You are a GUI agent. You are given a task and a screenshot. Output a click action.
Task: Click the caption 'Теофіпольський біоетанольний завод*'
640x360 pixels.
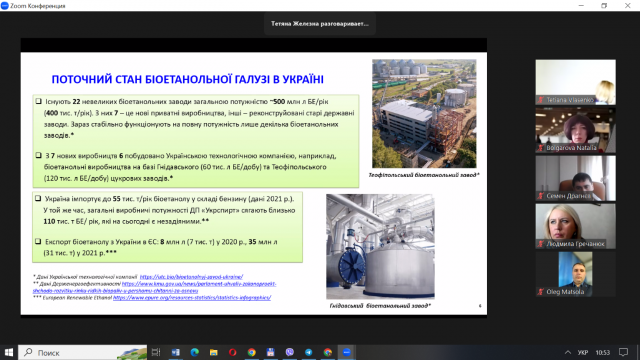pyautogui.click(x=424, y=175)
